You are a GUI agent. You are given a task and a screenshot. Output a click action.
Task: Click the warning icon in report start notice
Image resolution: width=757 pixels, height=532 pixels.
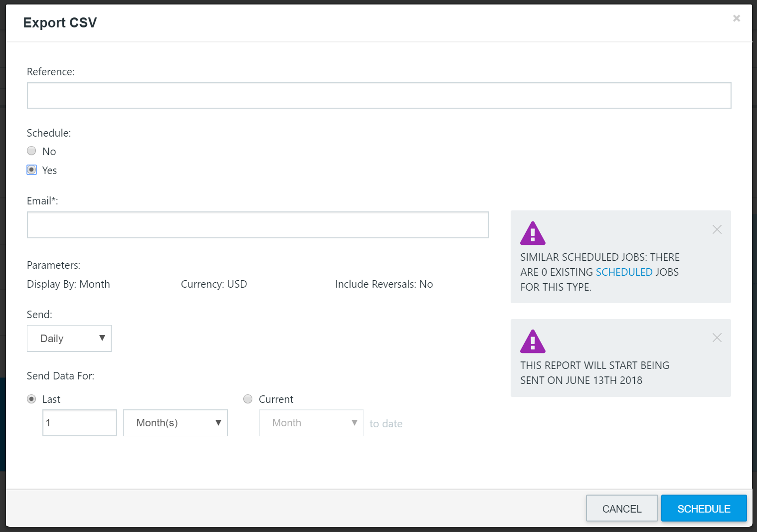pyautogui.click(x=533, y=342)
